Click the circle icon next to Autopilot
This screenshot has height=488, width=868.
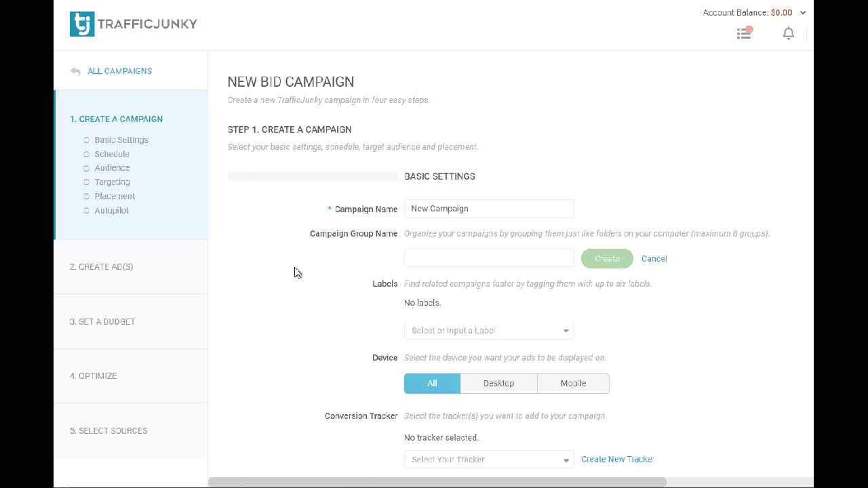(87, 211)
